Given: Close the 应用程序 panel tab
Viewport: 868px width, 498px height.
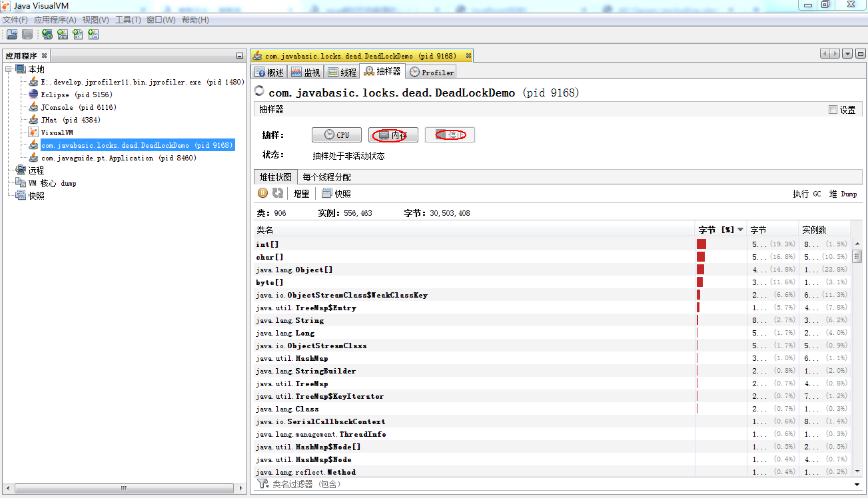Looking at the screenshot, I should coord(45,56).
